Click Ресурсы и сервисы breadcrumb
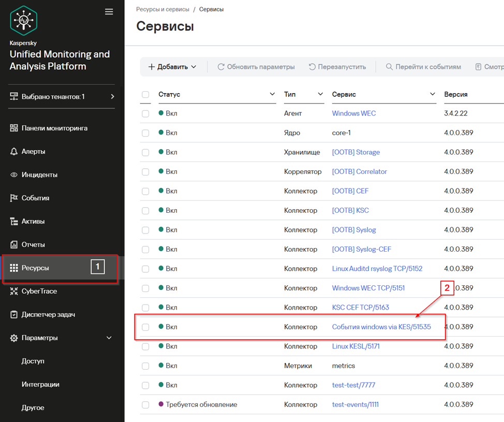 162,9
